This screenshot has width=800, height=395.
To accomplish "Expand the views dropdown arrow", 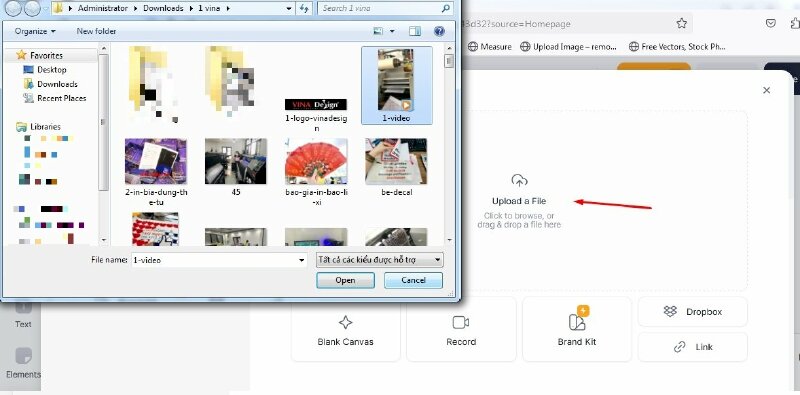I will 392,31.
